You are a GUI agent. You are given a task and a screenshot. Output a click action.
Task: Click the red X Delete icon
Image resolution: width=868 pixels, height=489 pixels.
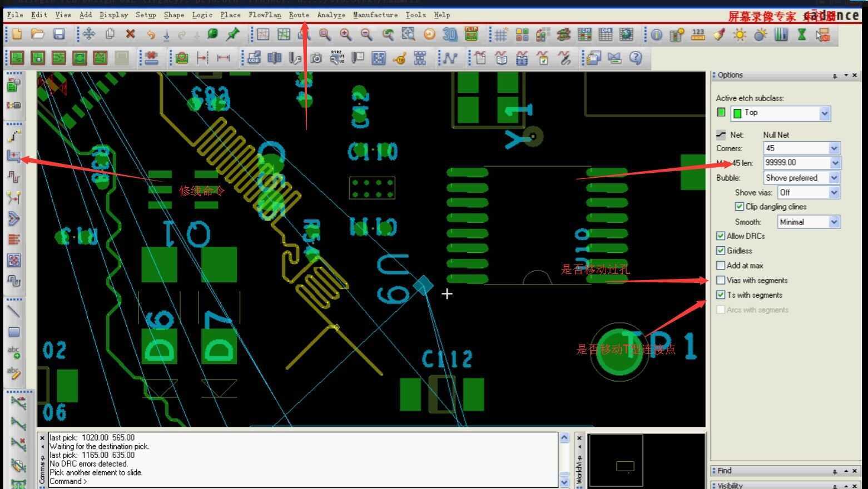point(130,34)
